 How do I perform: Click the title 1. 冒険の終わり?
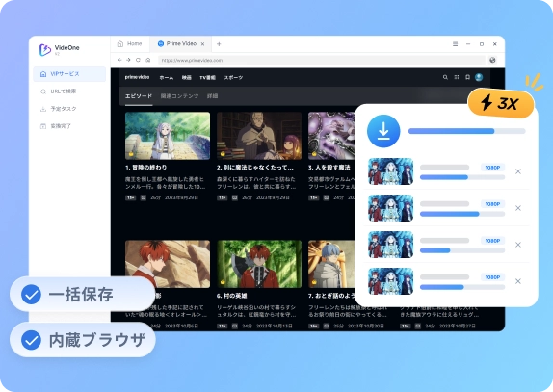(x=146, y=167)
